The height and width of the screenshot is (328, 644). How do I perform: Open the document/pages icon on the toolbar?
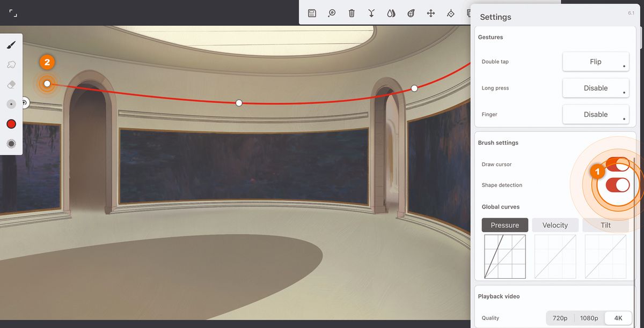point(312,13)
